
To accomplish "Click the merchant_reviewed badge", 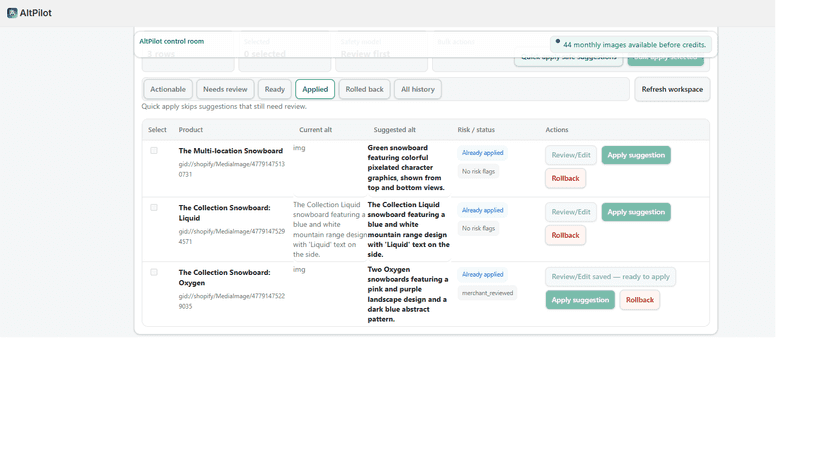I will (x=487, y=293).
